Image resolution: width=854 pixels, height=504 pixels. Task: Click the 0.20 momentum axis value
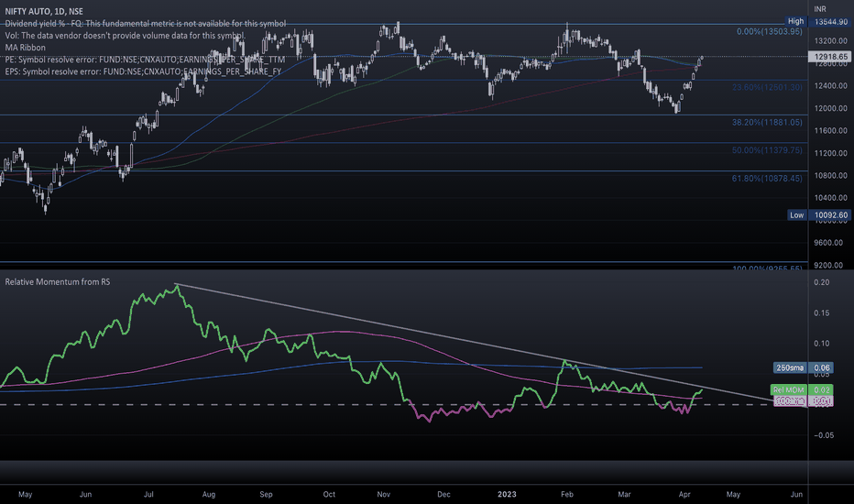pos(821,282)
